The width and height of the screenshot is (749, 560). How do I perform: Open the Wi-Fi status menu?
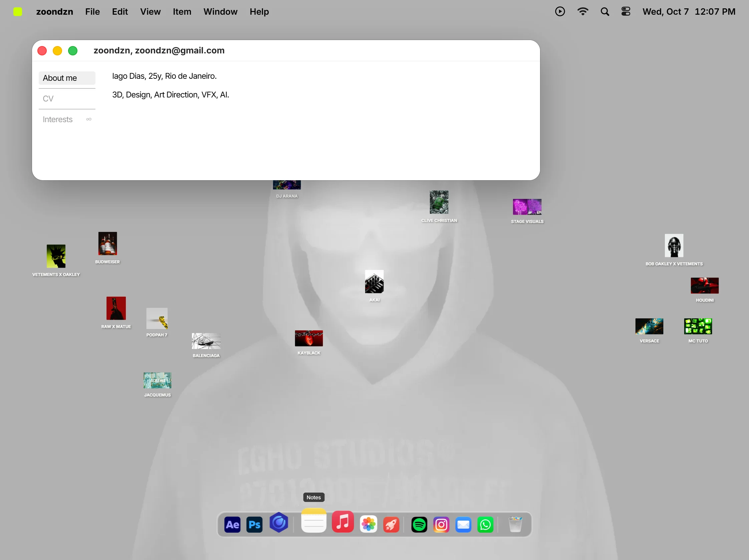(x=582, y=11)
